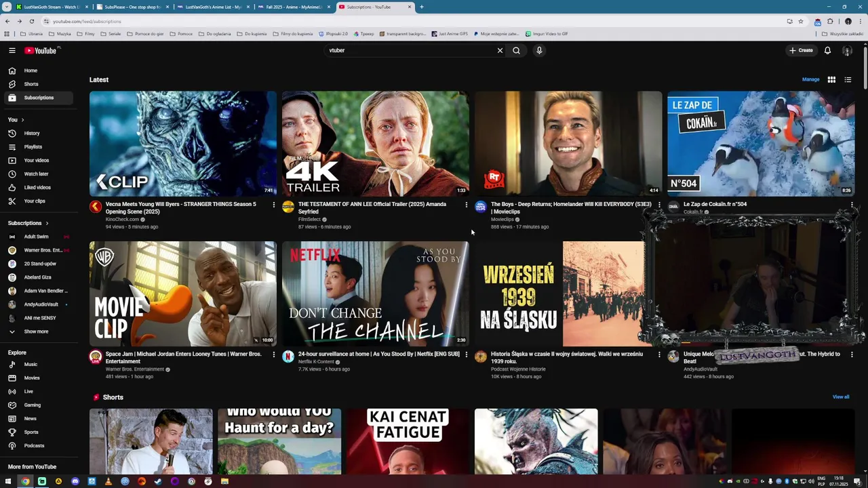The width and height of the screenshot is (868, 488).
Task: Open KinoCheck.com channel link
Action: click(x=122, y=220)
